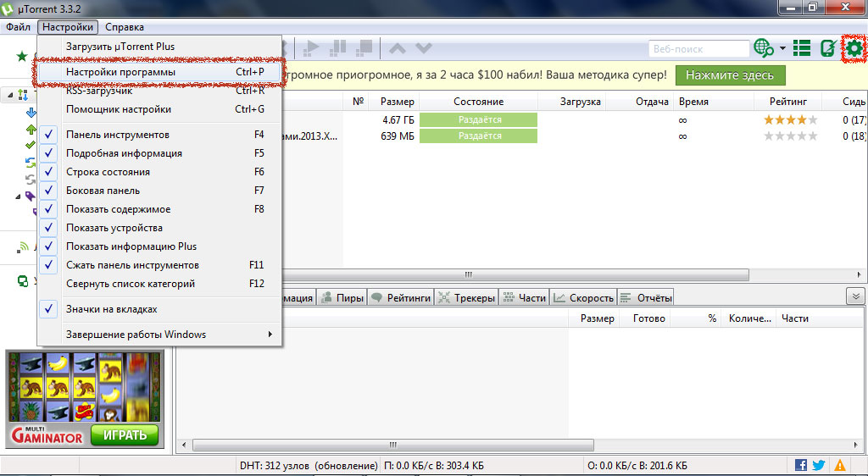
Task: Click the Twitter icon in status bar
Action: tap(819, 466)
